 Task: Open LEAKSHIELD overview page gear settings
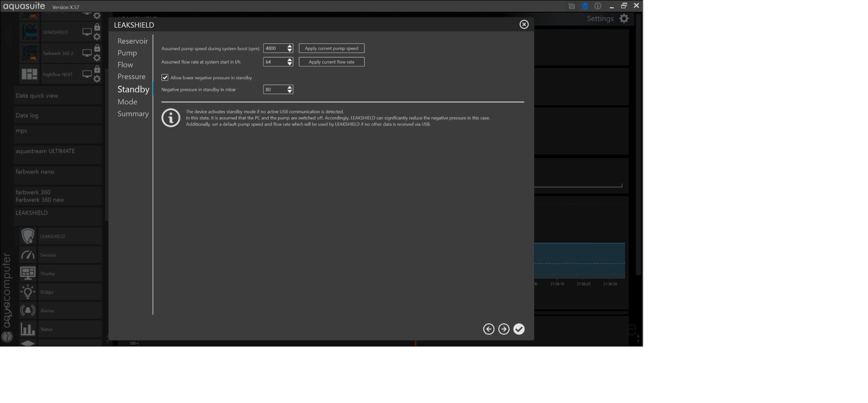[97, 37]
